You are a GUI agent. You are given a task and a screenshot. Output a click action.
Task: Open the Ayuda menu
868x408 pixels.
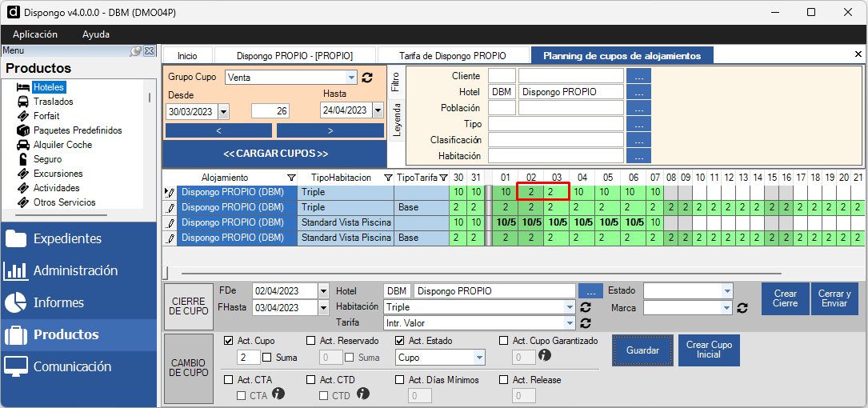(x=96, y=34)
